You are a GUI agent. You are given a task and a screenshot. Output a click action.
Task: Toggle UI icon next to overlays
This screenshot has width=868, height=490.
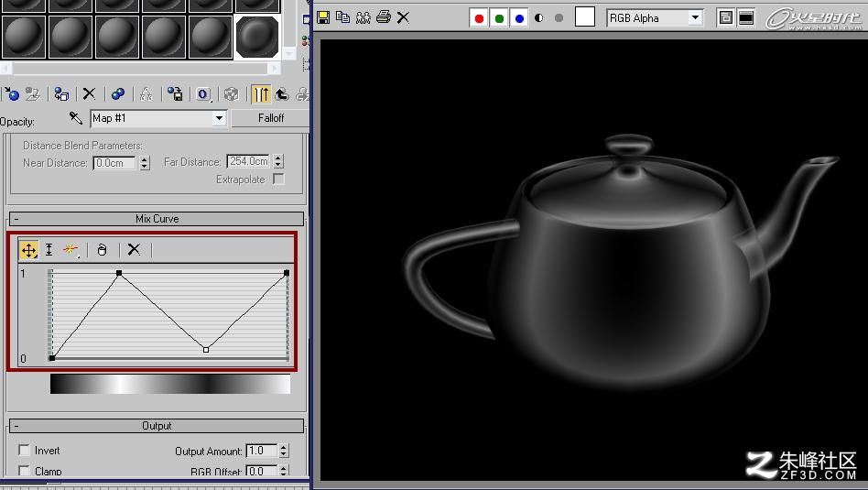tap(746, 17)
